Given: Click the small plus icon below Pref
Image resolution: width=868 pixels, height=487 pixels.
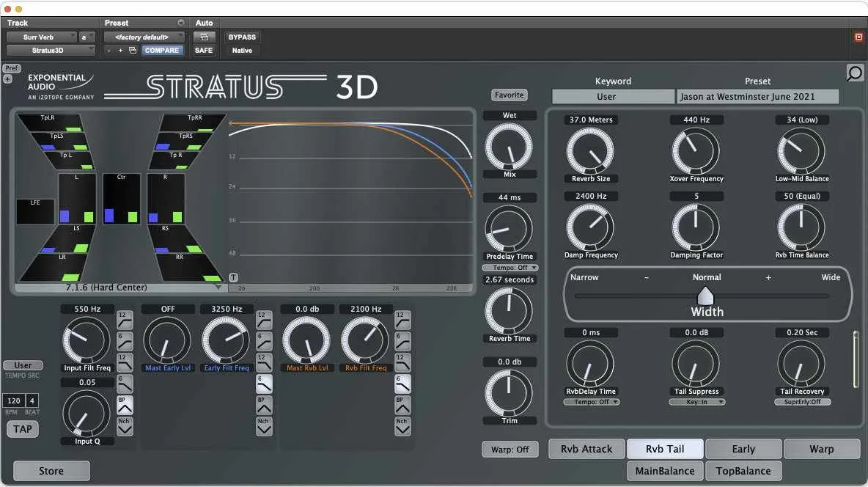Looking at the screenshot, I should click(8, 78).
